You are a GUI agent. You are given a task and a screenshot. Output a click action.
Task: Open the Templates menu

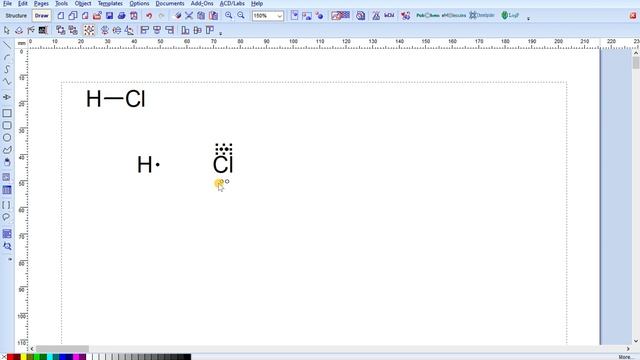click(110, 3)
